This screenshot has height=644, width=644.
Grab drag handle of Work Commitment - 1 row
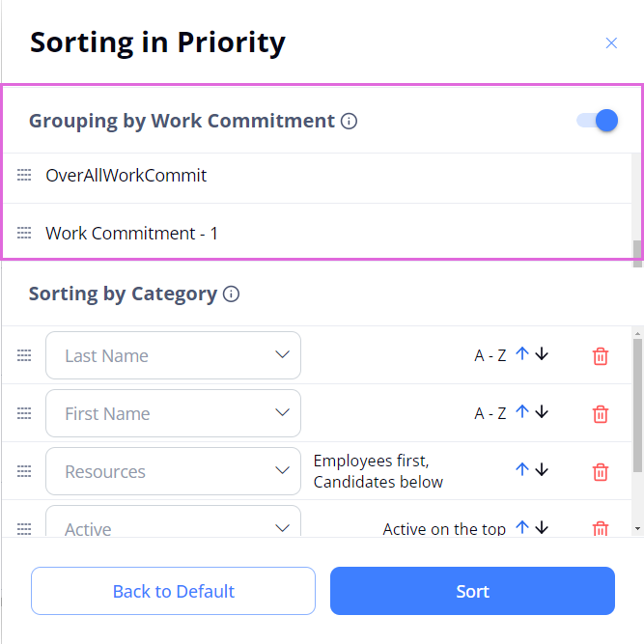coord(24,233)
